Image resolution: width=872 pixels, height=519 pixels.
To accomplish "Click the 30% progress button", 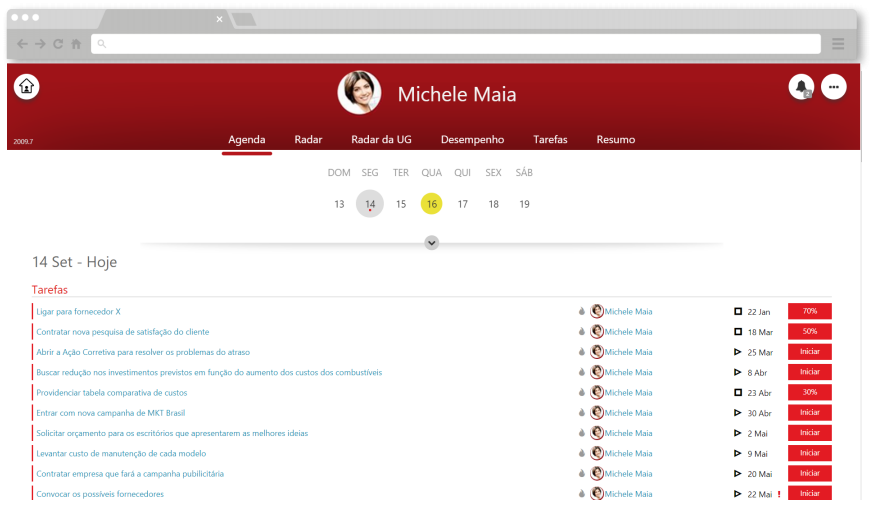I will coord(810,392).
